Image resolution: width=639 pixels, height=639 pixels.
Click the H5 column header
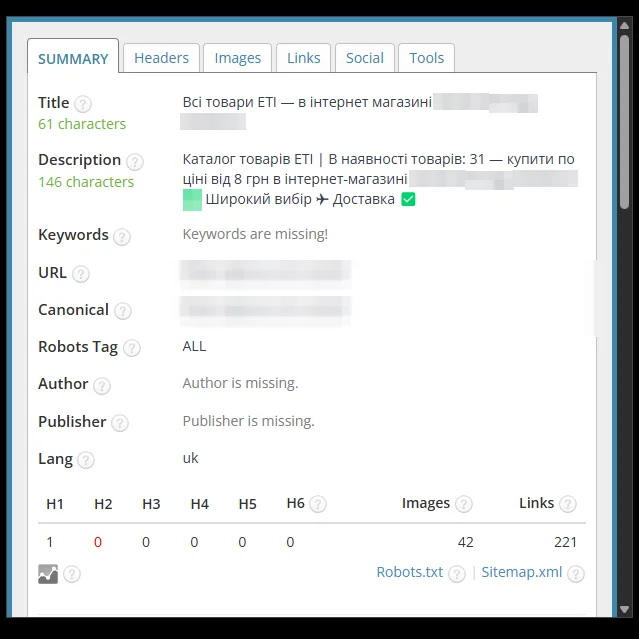pos(247,504)
